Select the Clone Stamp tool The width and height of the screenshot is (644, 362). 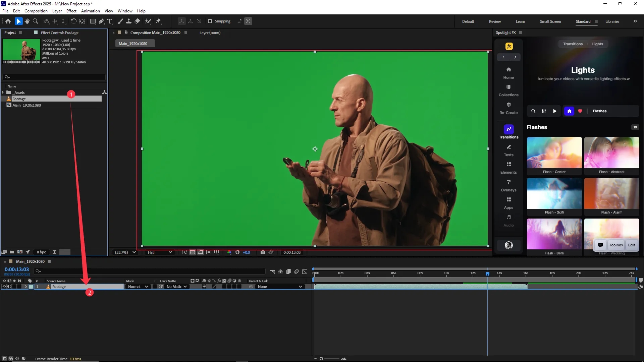[128, 21]
